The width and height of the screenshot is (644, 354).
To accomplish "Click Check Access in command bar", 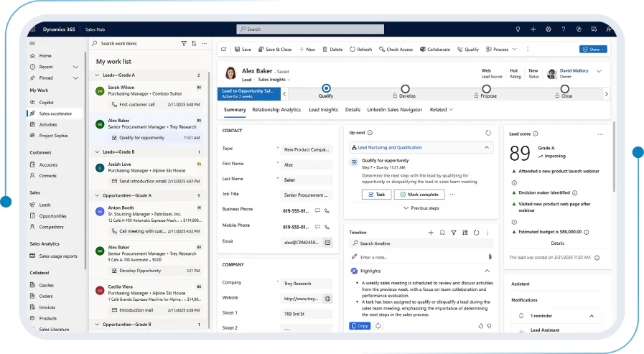I will click(x=396, y=50).
